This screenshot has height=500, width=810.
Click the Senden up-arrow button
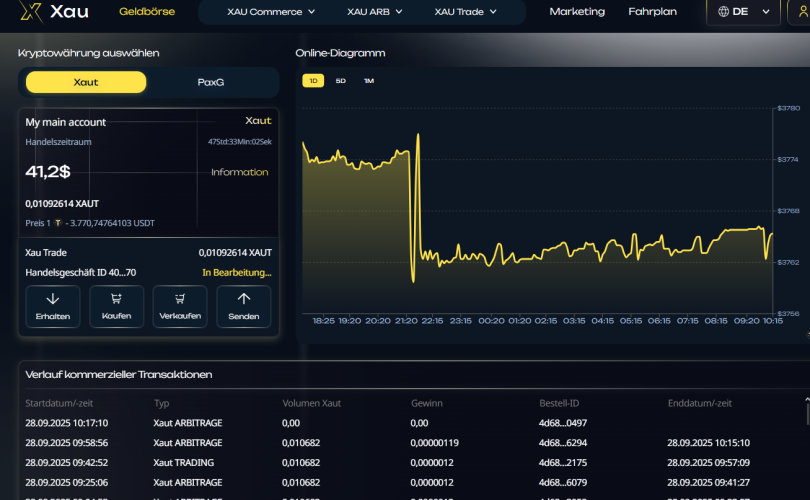[x=243, y=306]
